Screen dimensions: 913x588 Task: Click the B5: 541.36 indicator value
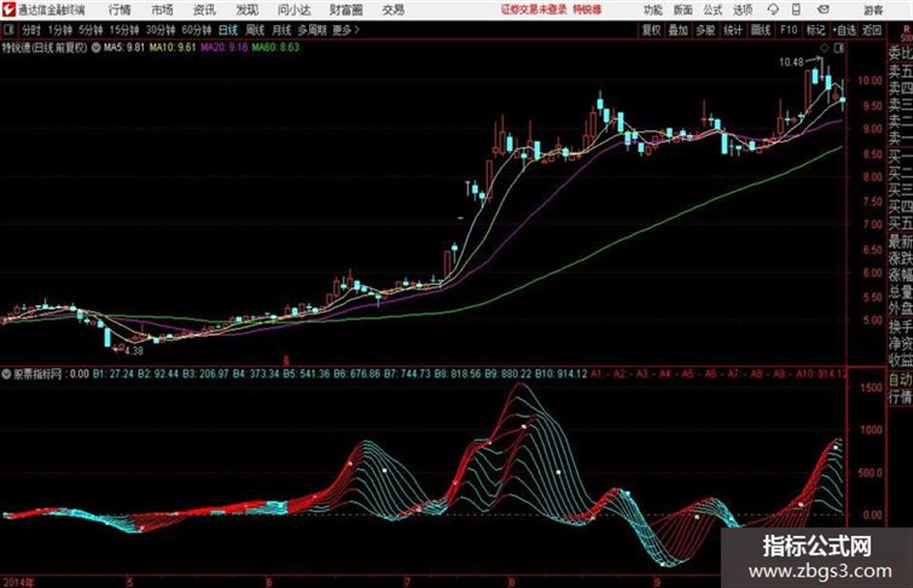[306, 374]
